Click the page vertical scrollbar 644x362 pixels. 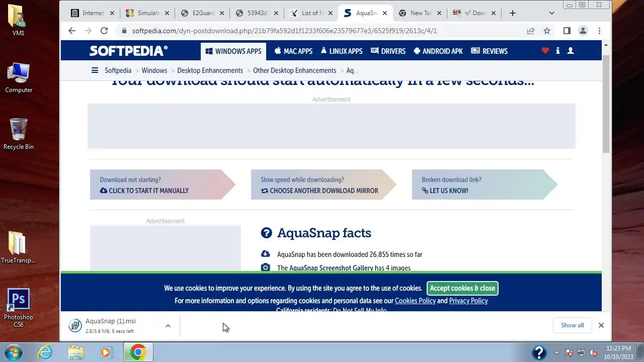[606, 103]
